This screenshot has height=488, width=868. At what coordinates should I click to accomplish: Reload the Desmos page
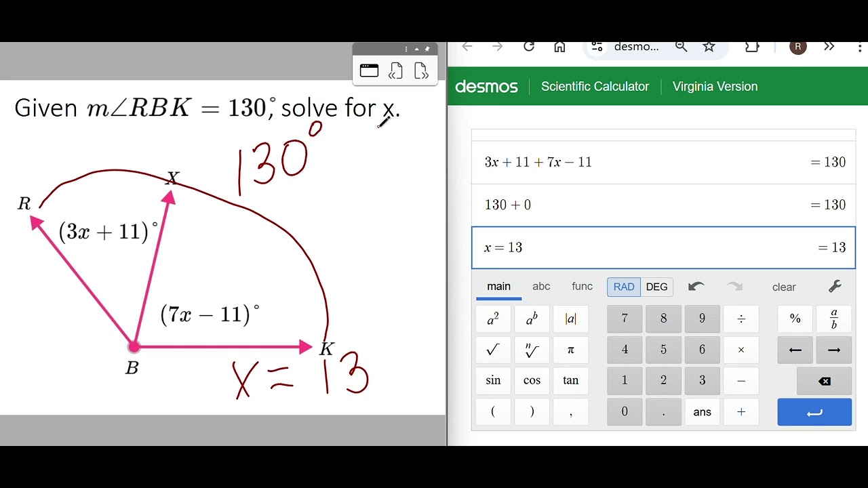tap(529, 47)
